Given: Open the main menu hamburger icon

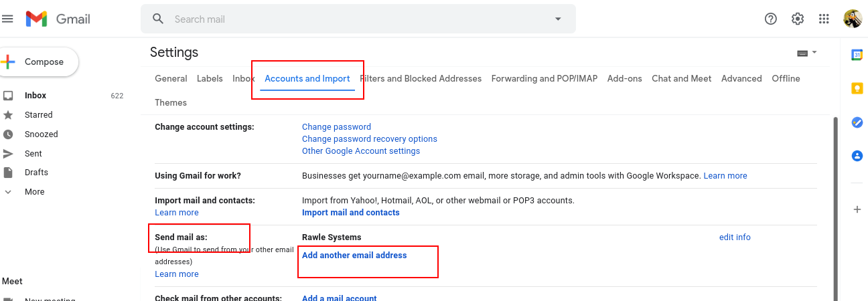Looking at the screenshot, I should coord(8,19).
